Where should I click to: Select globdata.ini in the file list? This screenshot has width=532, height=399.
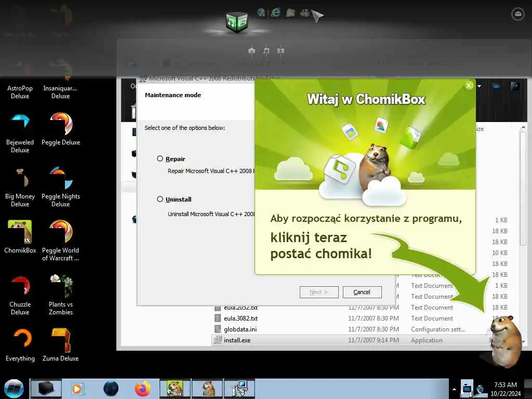pos(240,329)
